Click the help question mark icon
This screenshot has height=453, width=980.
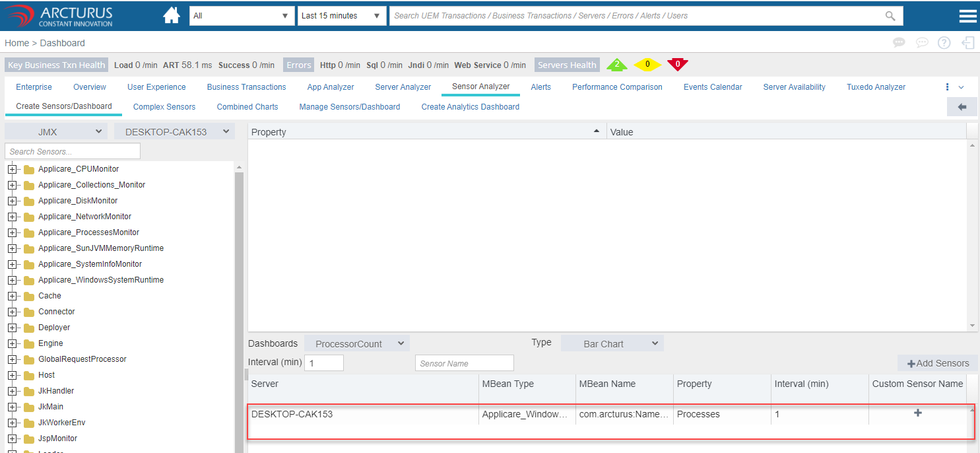coord(944,43)
